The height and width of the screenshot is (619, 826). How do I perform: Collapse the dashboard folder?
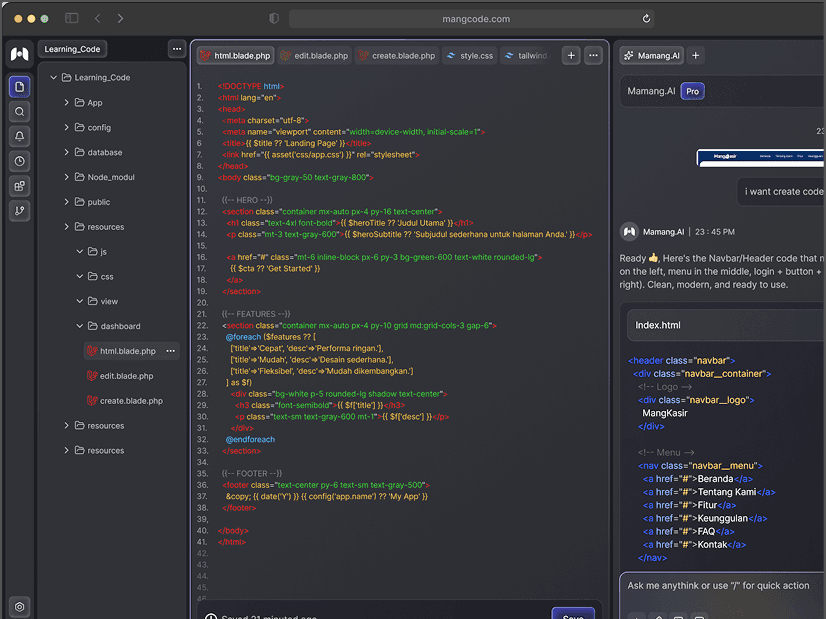click(80, 326)
